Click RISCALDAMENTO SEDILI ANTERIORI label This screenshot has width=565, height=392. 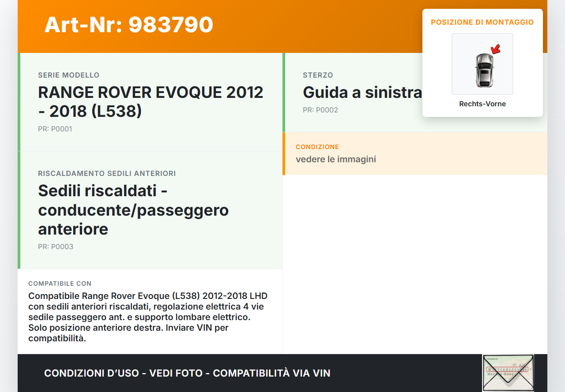coord(107,174)
